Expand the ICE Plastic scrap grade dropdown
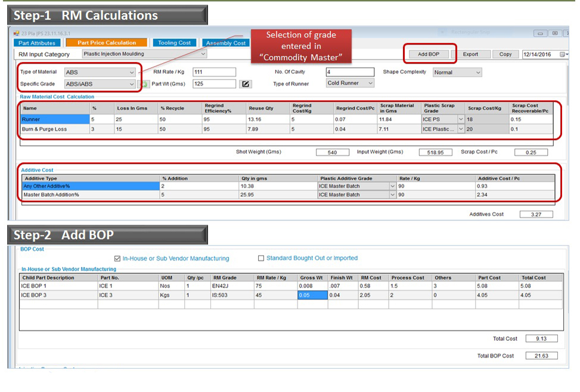Image resolution: width=580 pixels, height=392 pixels. point(461,129)
